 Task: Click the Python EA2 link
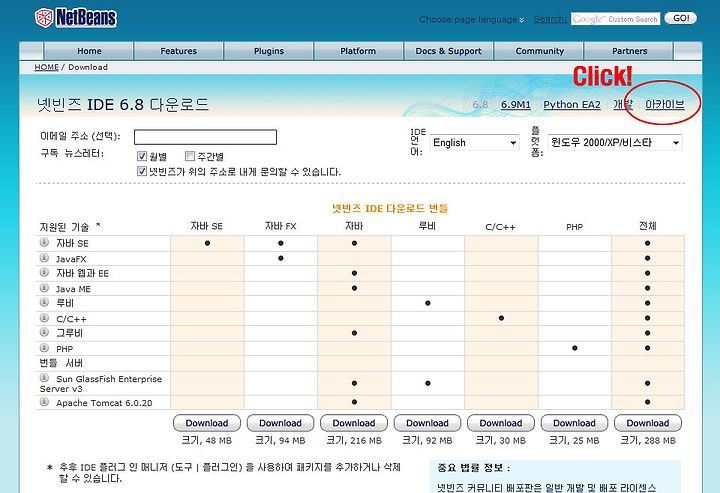(x=572, y=105)
